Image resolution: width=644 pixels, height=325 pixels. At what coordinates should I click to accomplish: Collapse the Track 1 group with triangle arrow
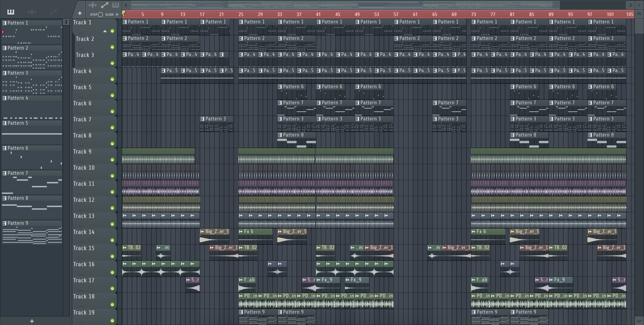point(105,31)
